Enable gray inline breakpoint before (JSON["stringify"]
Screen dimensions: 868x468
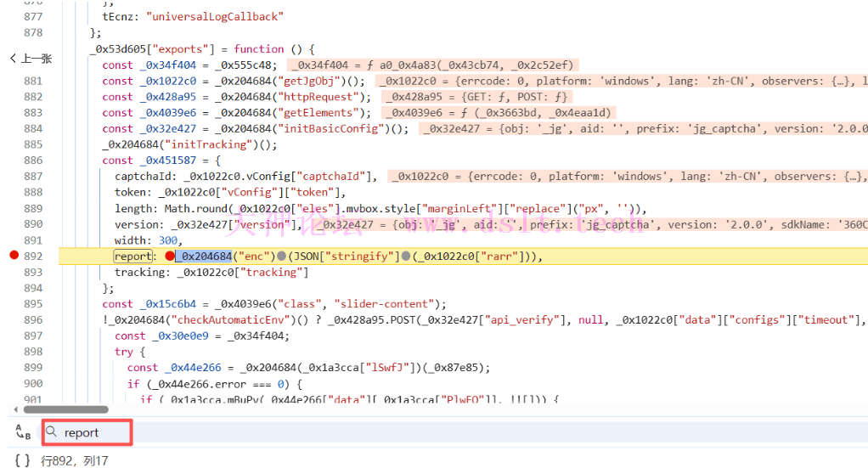pyautogui.click(x=281, y=257)
